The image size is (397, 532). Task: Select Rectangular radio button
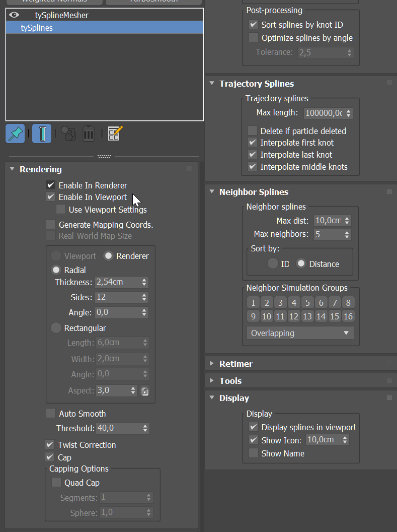(x=56, y=328)
